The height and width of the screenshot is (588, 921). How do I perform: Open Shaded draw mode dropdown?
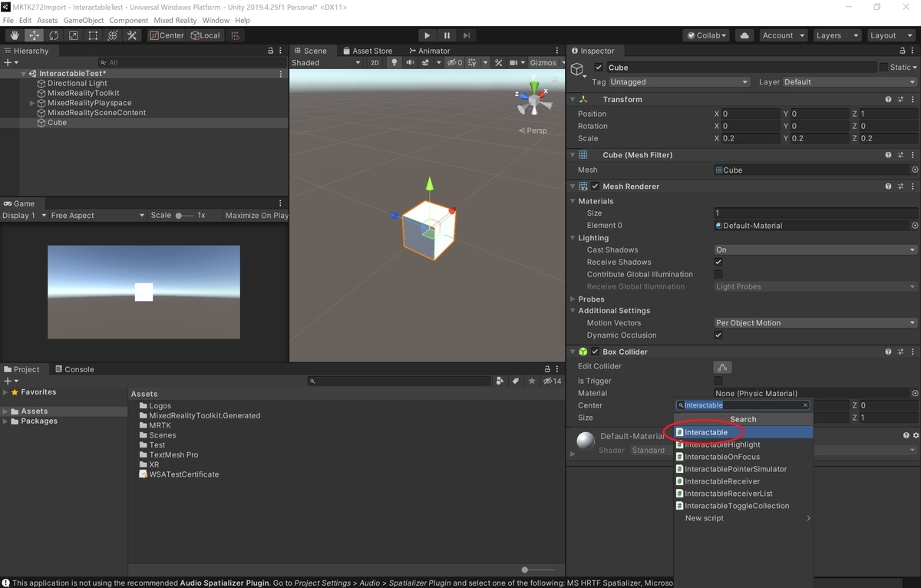[x=326, y=63]
